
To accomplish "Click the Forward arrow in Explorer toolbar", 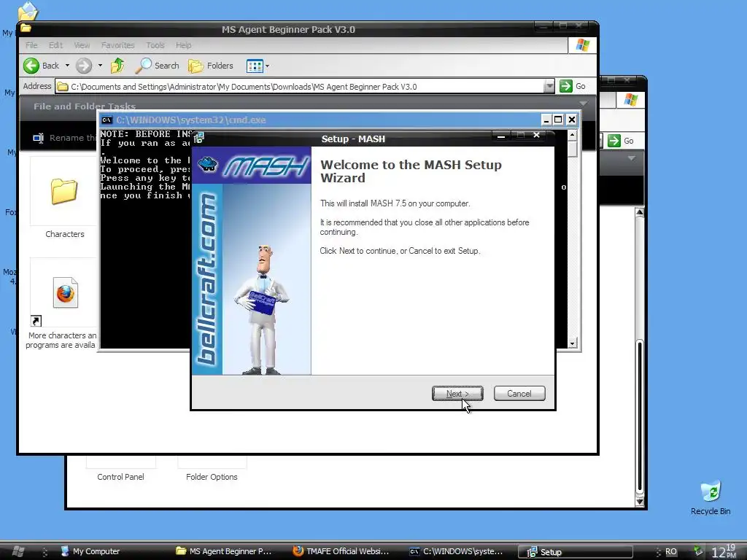I will 84,65.
